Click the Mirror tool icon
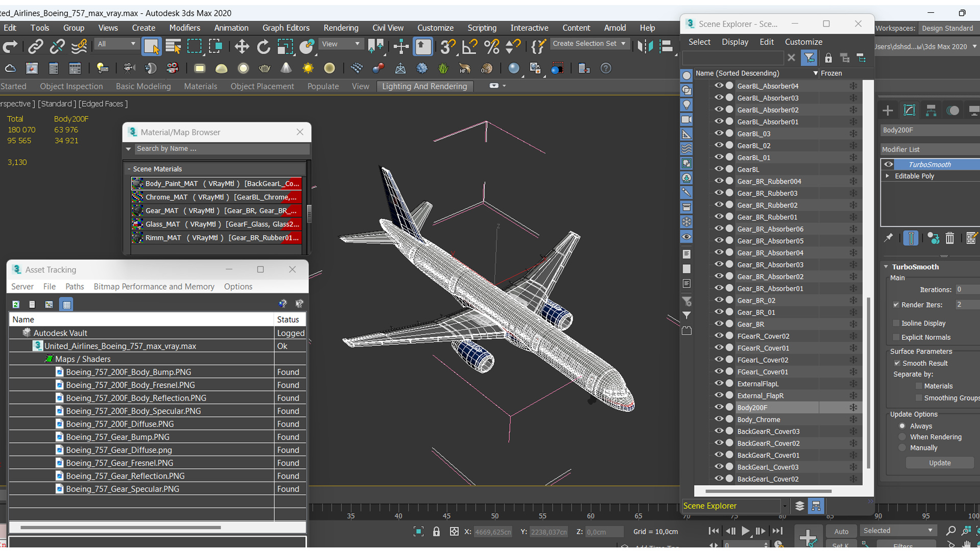Viewport: 980px width, 551px height. pyautogui.click(x=645, y=46)
